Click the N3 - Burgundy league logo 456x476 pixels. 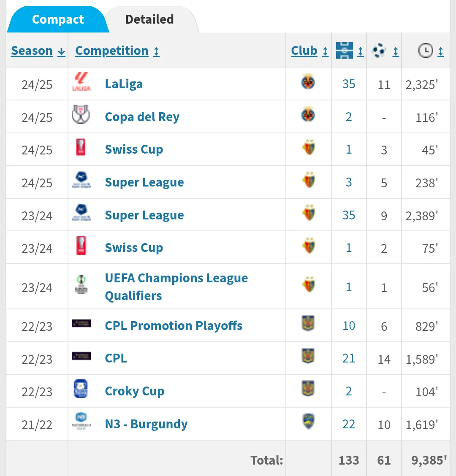pos(81,422)
